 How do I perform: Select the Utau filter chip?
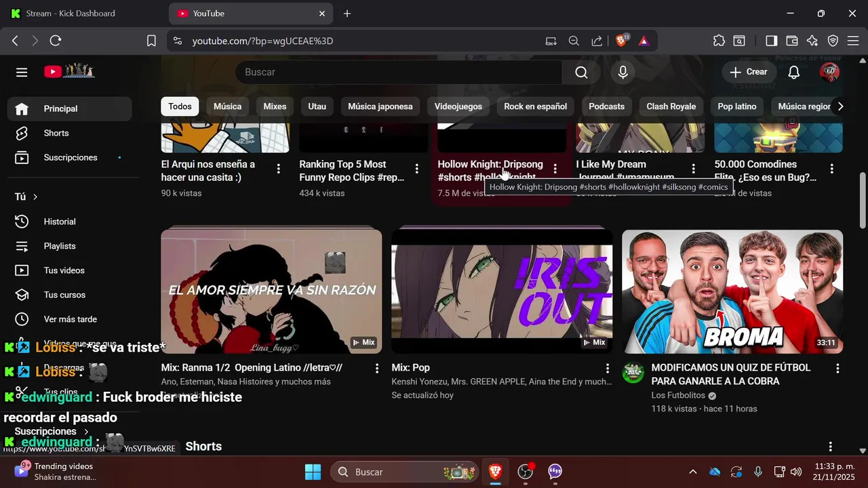click(317, 106)
